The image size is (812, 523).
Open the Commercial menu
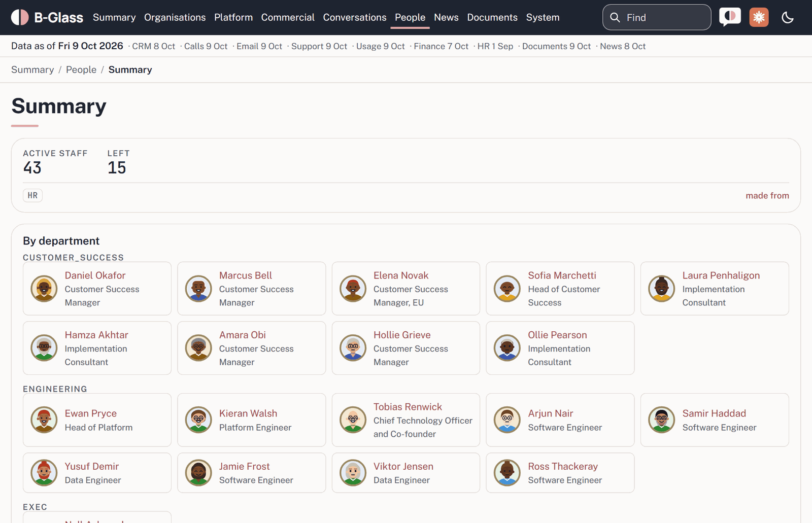coord(288,17)
